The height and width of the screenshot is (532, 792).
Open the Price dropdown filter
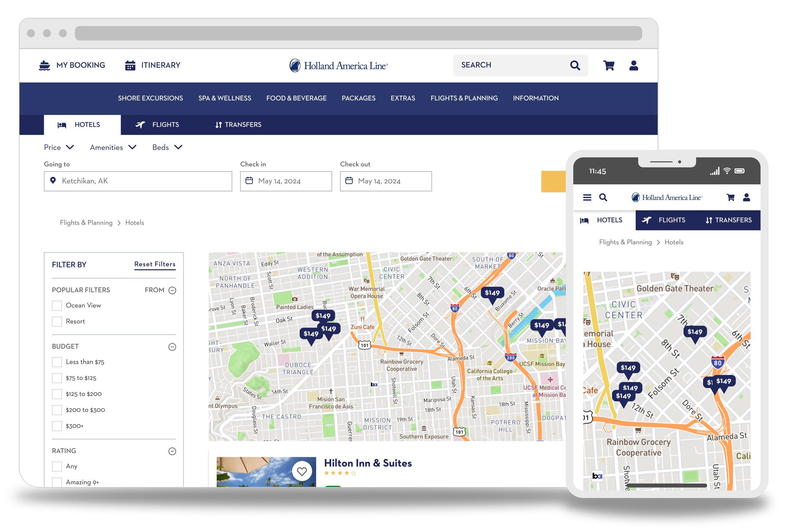59,147
